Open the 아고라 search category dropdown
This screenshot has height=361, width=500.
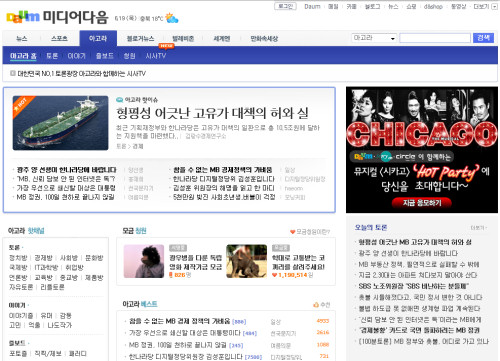(374, 38)
